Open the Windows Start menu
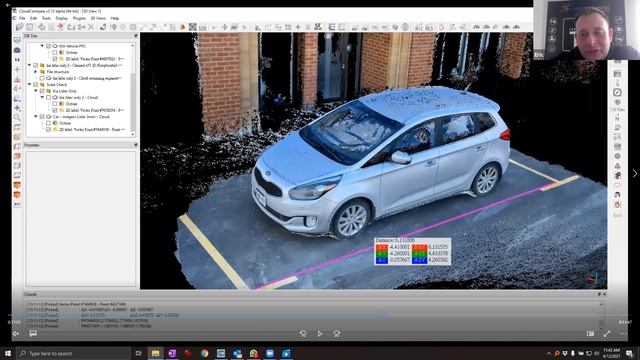 pos(7,353)
